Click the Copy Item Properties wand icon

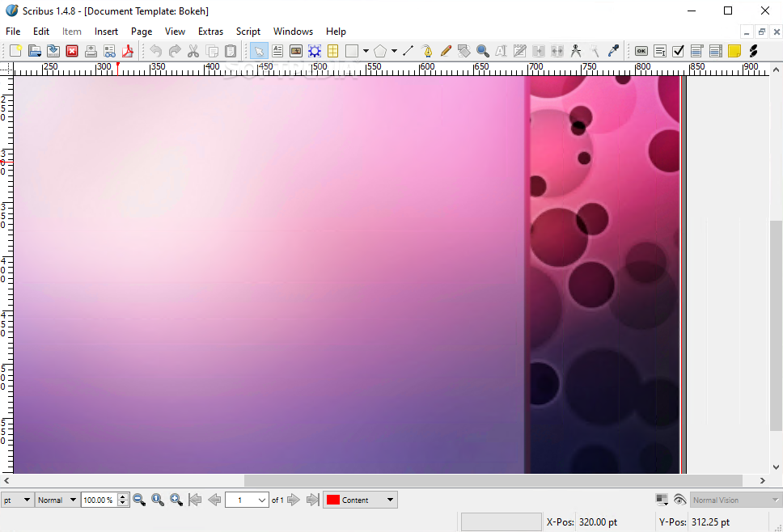click(x=595, y=51)
